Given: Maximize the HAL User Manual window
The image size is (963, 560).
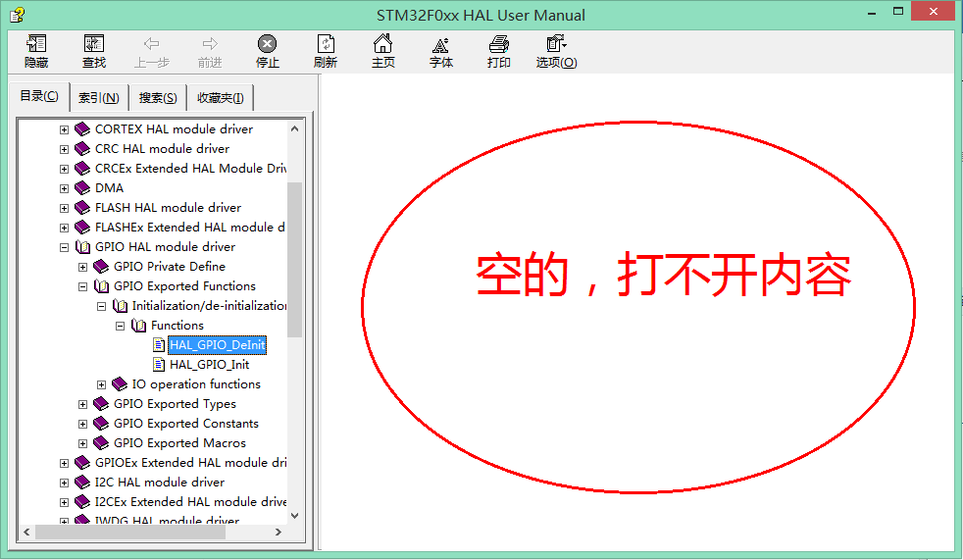Looking at the screenshot, I should [898, 12].
